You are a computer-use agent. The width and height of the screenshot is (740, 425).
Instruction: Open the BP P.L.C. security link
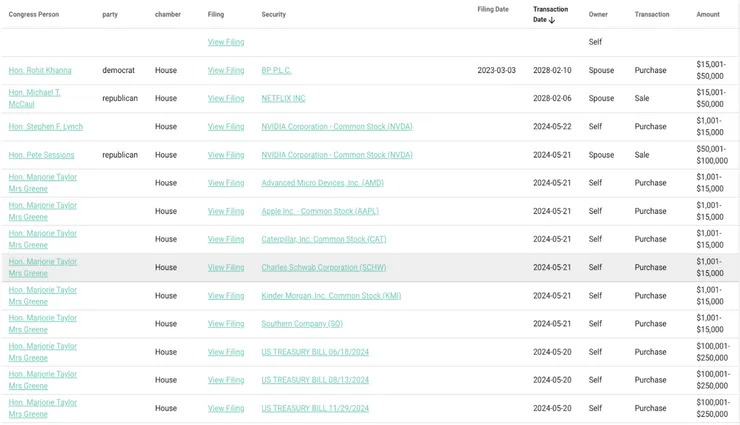tap(276, 71)
